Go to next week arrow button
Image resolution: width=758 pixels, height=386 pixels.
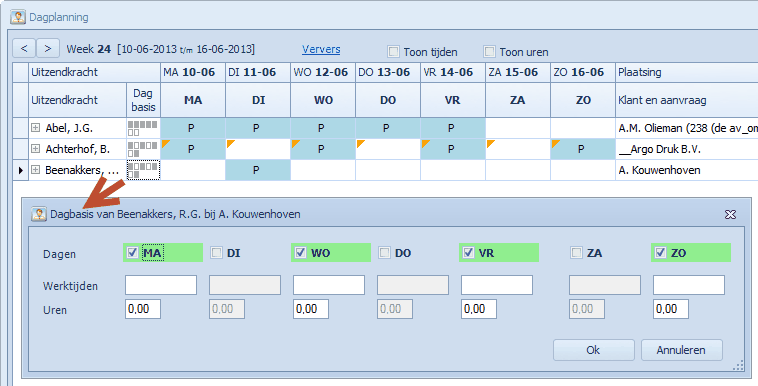[x=47, y=48]
